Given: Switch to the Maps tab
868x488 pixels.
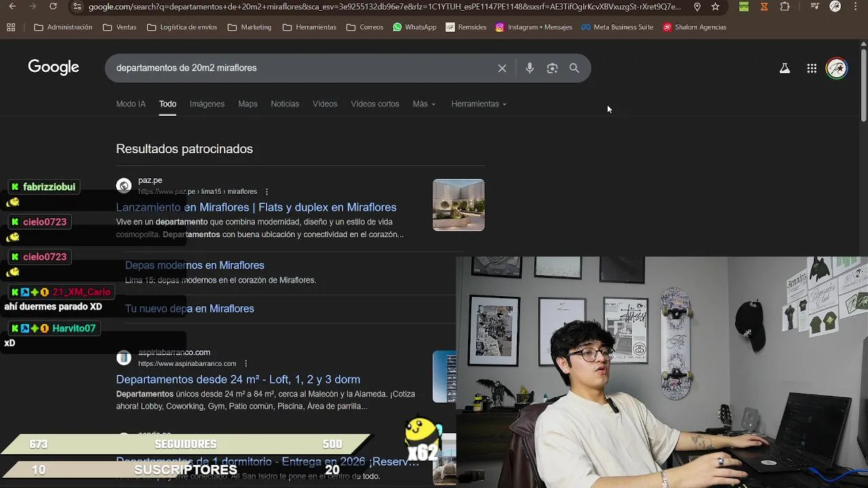Looking at the screenshot, I should coord(248,104).
